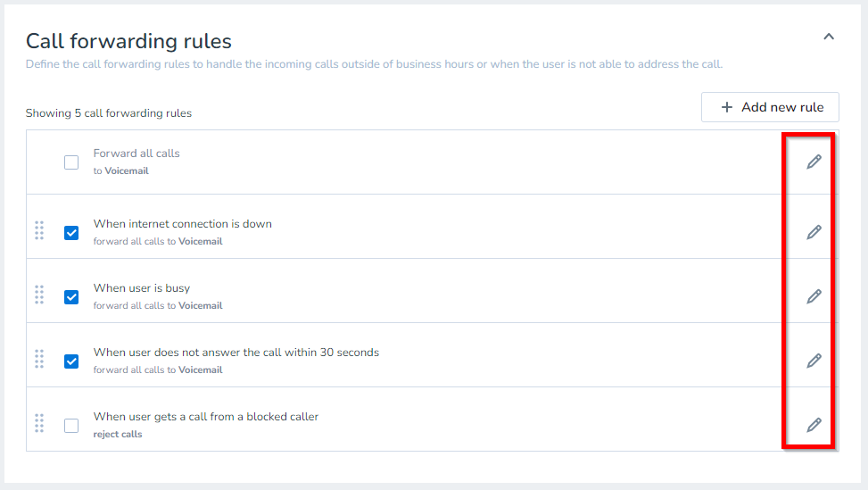
Task: Click the blocked caller rule title
Action: (206, 417)
